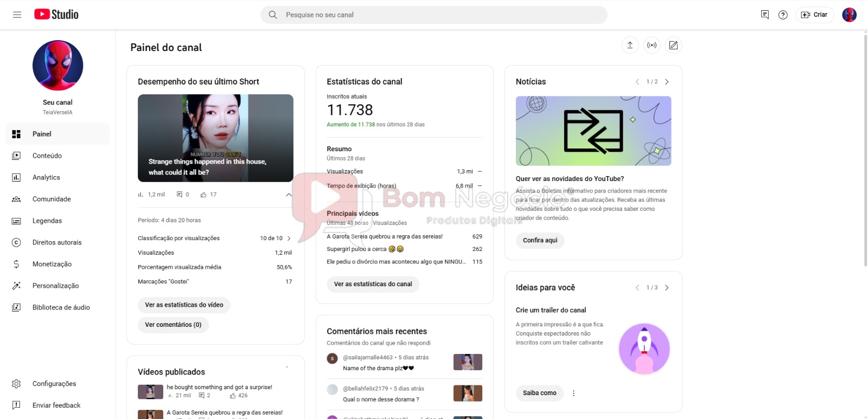Click the channel profile picture in sidebar

[58, 66]
